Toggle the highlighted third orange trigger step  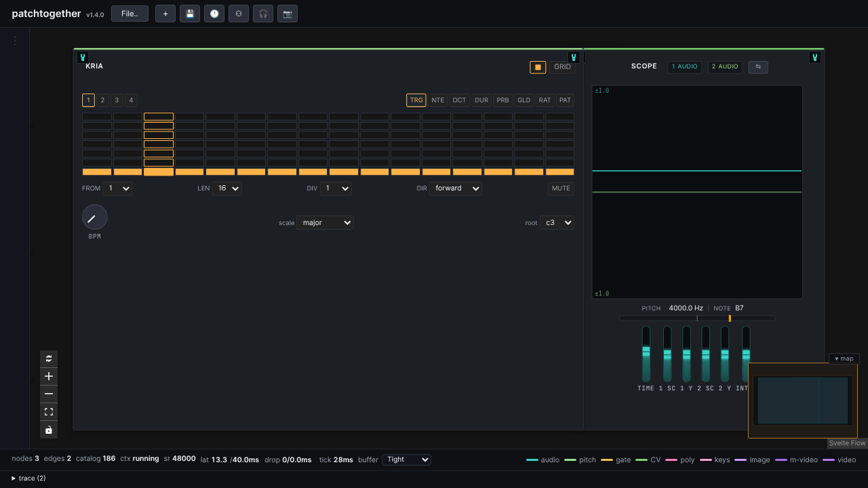coord(159,172)
